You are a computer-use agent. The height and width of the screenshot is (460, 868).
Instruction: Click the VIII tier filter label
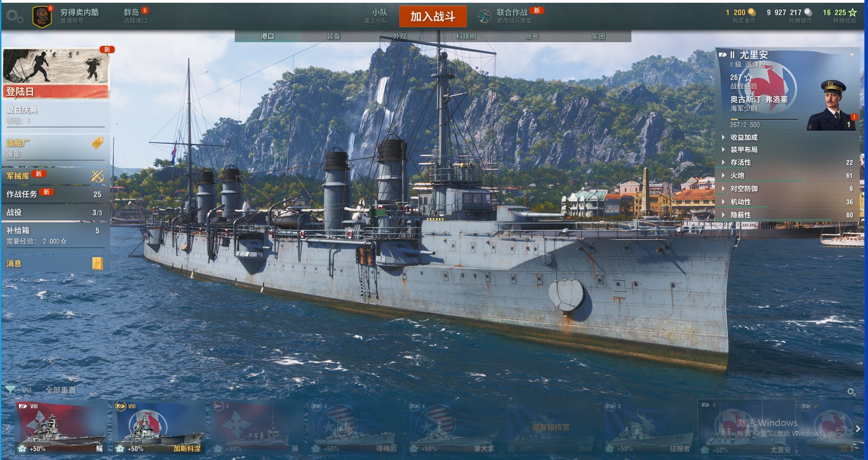pyautogui.click(x=27, y=390)
